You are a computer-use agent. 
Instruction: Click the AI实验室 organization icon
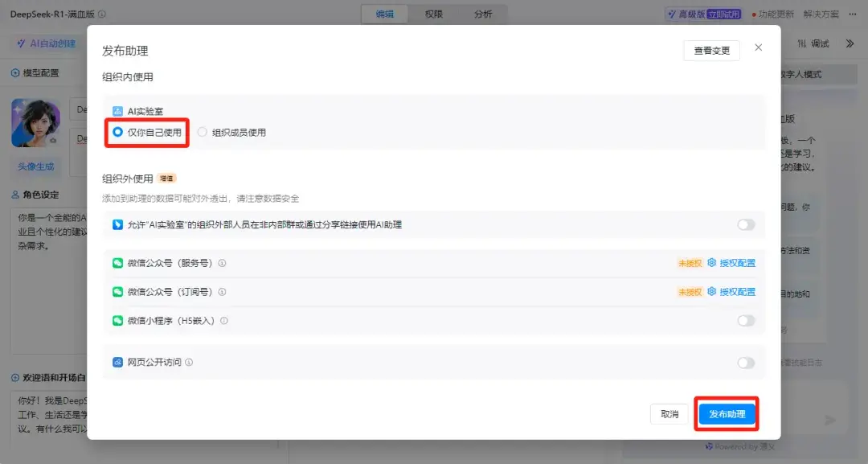[x=117, y=111]
